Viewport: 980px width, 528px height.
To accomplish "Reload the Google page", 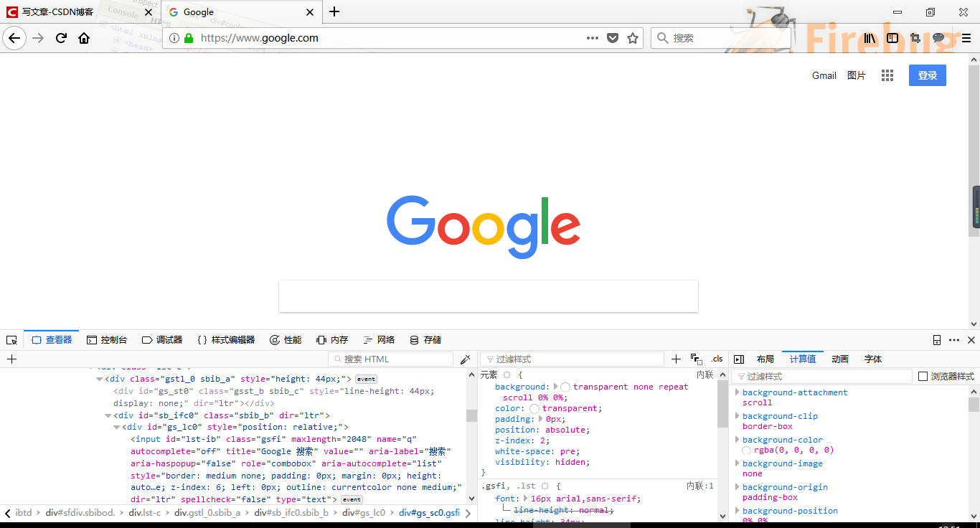I will tap(62, 38).
